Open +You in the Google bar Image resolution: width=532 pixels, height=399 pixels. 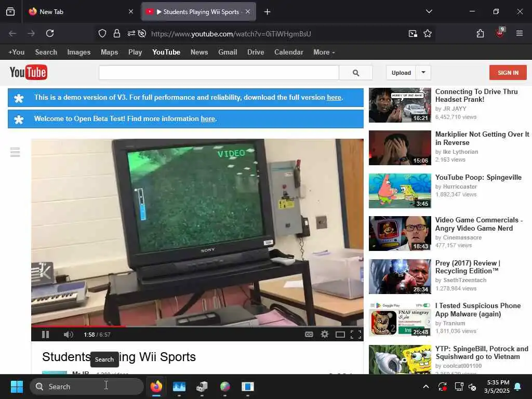coord(16,52)
